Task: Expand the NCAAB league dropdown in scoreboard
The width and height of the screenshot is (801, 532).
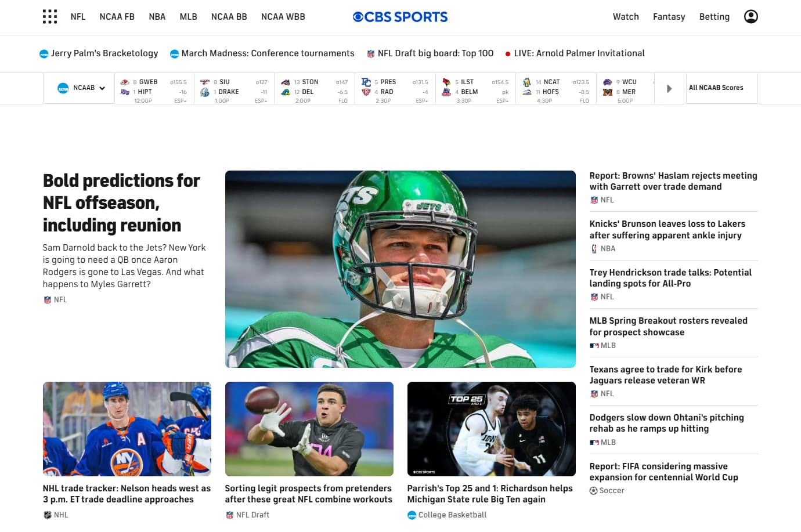Action: (81, 88)
